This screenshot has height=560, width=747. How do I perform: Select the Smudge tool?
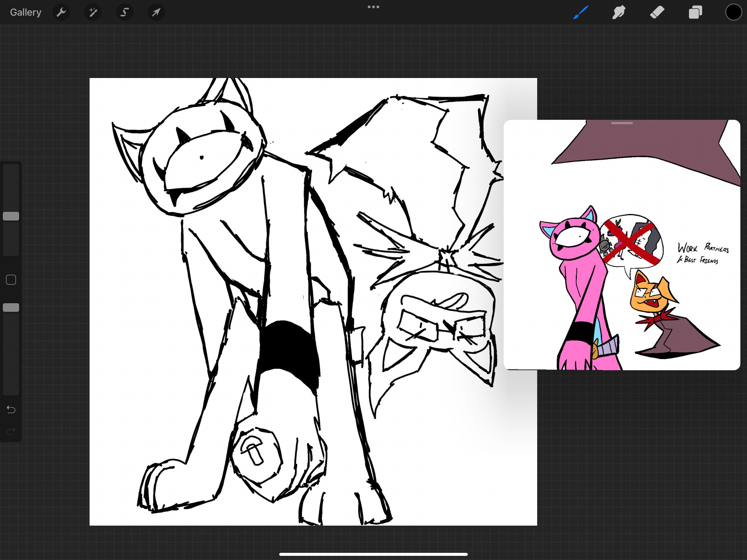pos(619,12)
